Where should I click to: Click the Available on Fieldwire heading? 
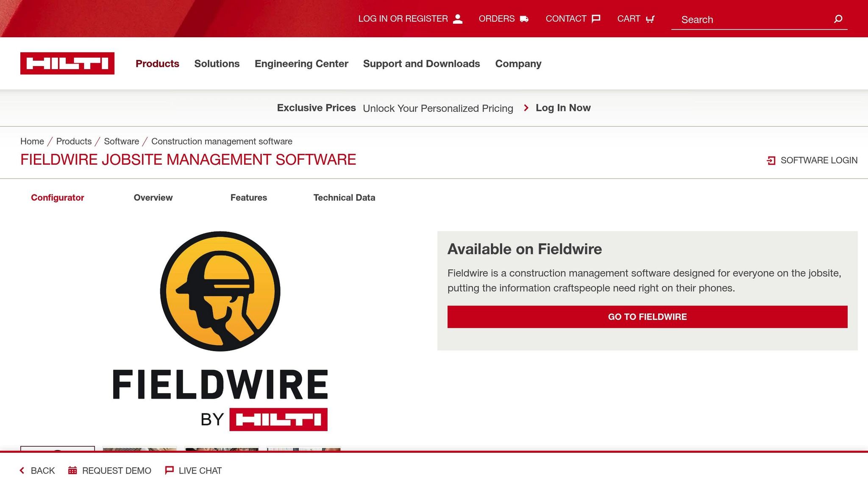click(525, 249)
